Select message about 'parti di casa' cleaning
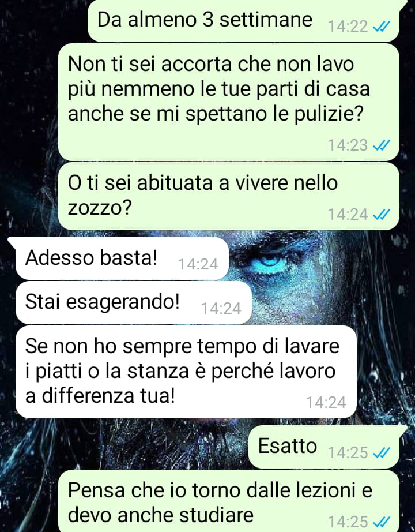The width and height of the screenshot is (415, 532). tap(229, 102)
